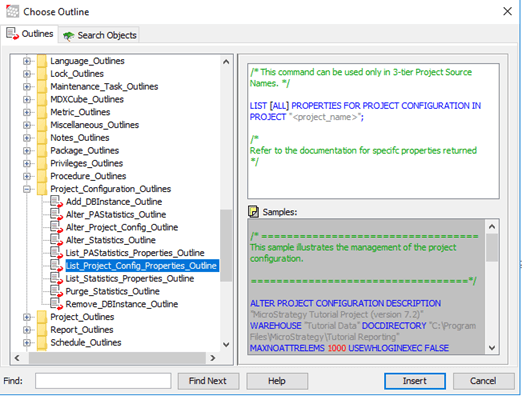The height and width of the screenshot is (396, 522).
Task: Expand the Package_Outlines tree node
Action: 27,151
